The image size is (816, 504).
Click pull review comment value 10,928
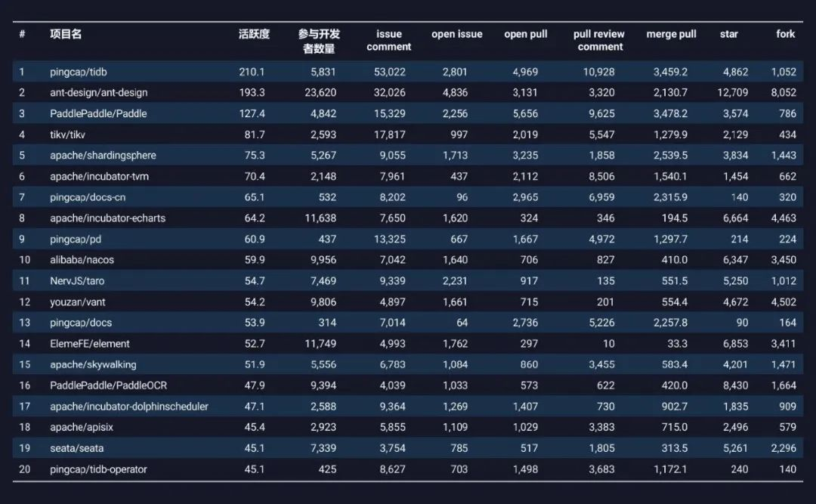click(599, 72)
